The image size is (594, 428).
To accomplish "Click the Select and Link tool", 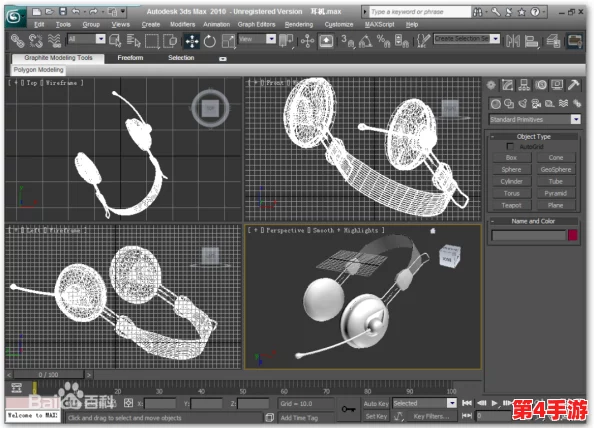I will (x=17, y=41).
